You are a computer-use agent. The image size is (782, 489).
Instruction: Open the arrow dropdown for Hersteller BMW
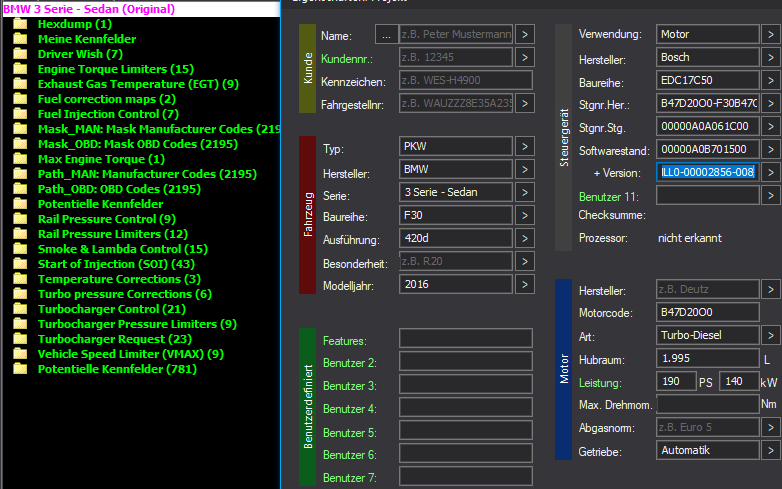525,169
